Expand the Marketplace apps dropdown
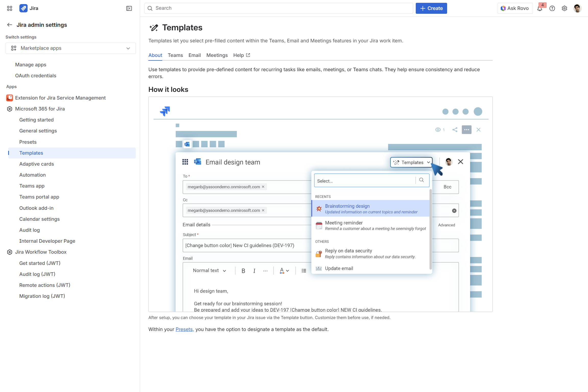Screen dimensions: 588x392 point(70,48)
